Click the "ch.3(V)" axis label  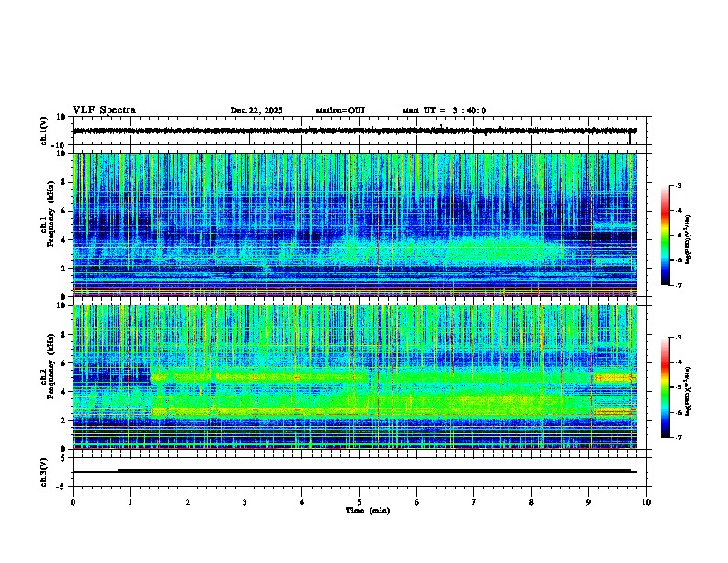pos(44,472)
